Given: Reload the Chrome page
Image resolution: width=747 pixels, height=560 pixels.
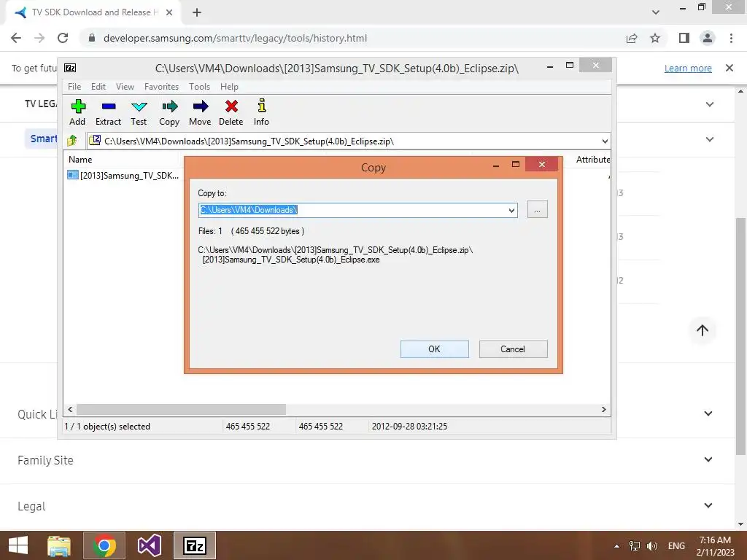Looking at the screenshot, I should (x=63, y=38).
